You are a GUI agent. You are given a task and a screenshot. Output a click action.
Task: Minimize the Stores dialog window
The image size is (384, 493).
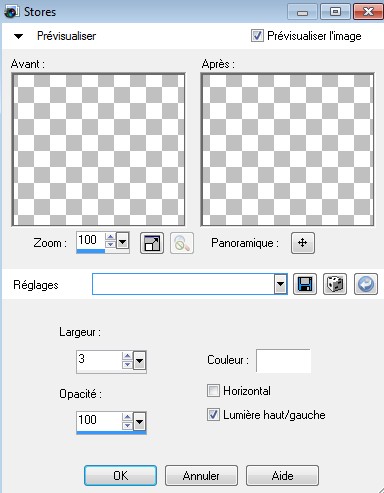(302, 12)
